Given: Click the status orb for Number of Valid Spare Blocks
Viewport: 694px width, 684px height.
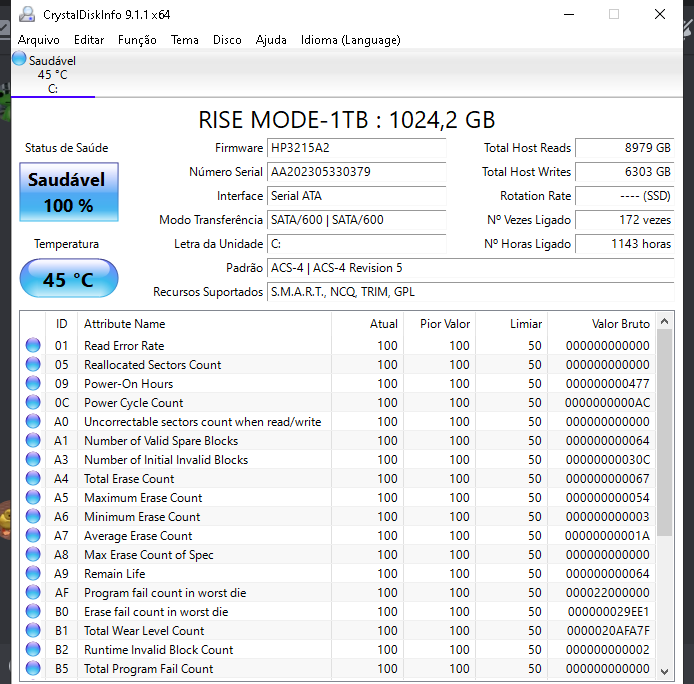Looking at the screenshot, I should [x=33, y=440].
